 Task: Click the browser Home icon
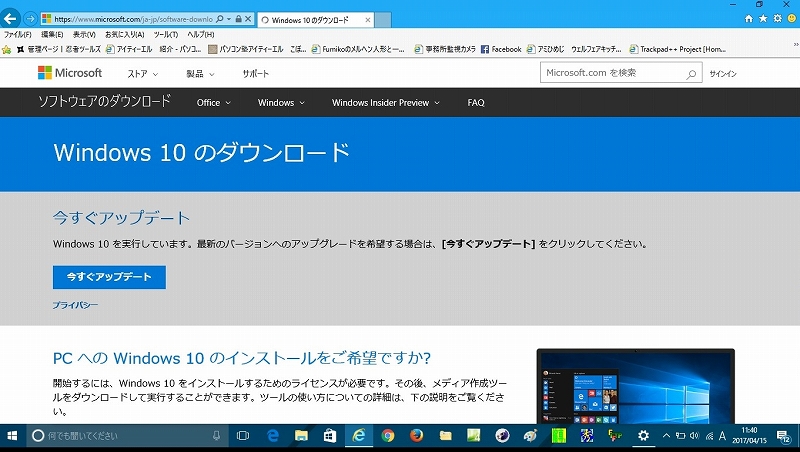pyautogui.click(x=748, y=18)
